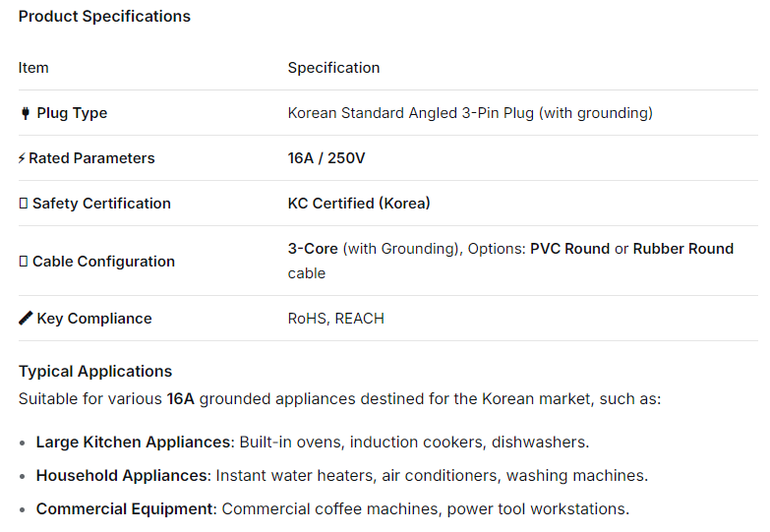This screenshot has width=770, height=532.
Task: Click the 3-Core cable configuration text
Action: (313, 249)
